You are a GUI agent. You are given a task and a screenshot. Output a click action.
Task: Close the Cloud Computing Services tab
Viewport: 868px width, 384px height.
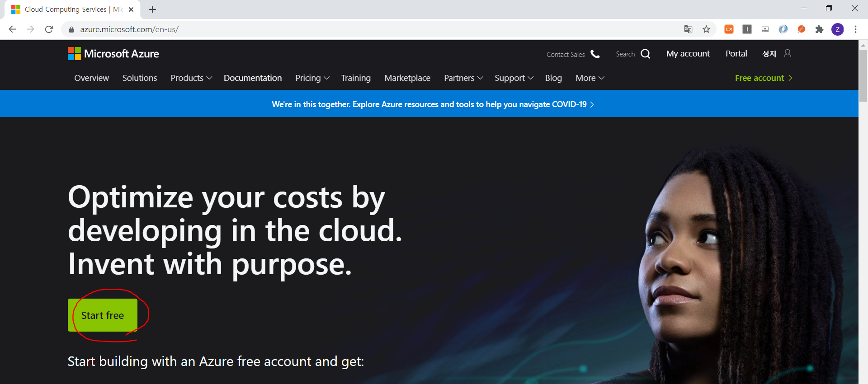click(x=131, y=9)
